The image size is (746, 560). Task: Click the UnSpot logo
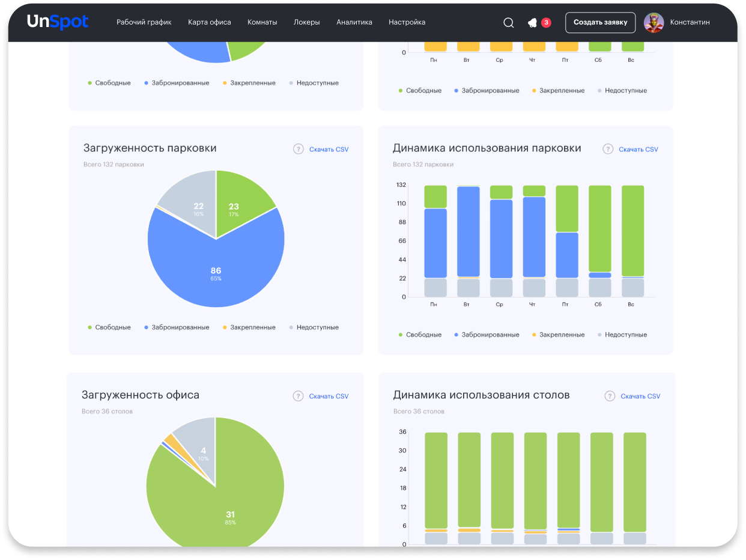(x=58, y=22)
